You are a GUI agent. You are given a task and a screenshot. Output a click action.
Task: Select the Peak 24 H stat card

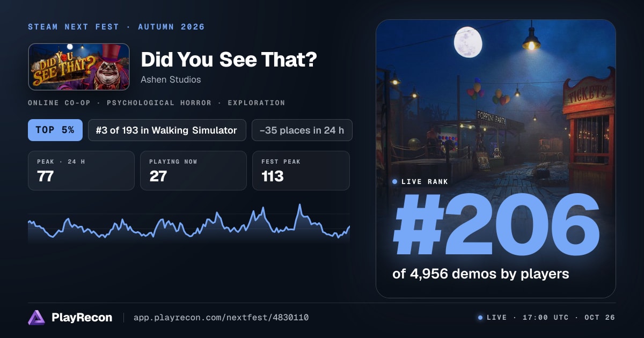(x=81, y=171)
